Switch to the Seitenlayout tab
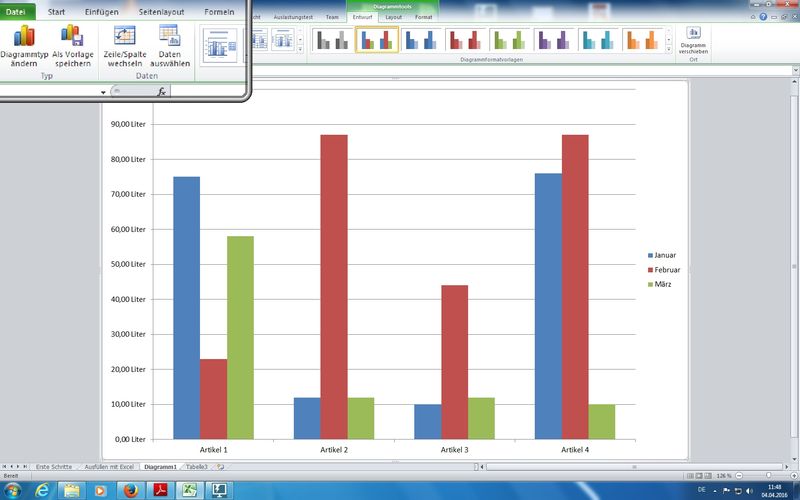This screenshot has width=800, height=500. pyautogui.click(x=161, y=12)
